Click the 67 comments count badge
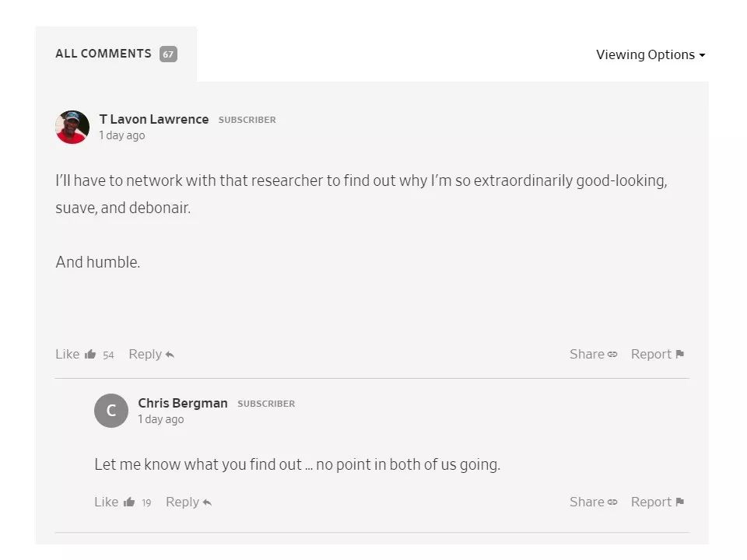 (168, 54)
